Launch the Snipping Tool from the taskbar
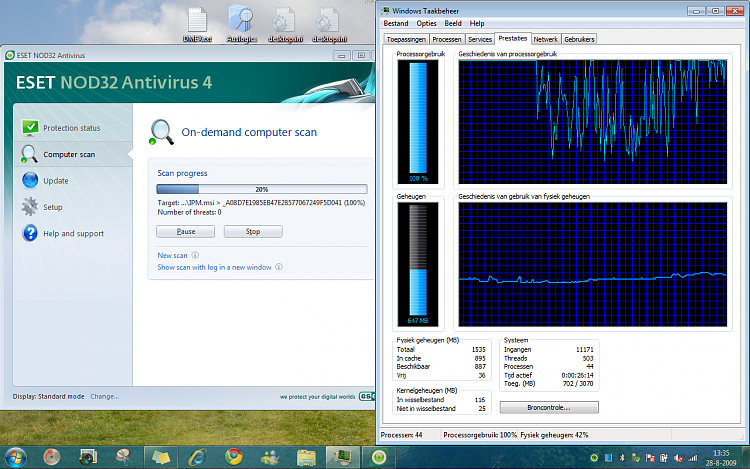750x469 pixels. click(x=124, y=457)
